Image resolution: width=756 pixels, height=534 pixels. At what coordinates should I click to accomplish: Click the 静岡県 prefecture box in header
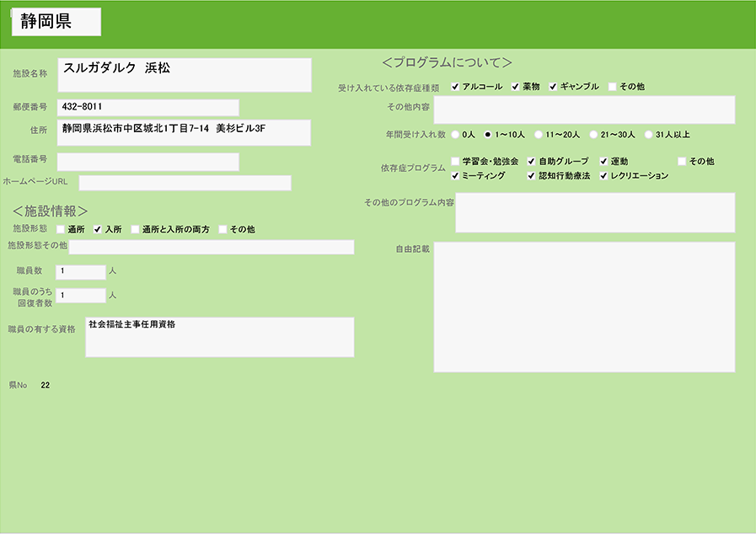coord(56,23)
